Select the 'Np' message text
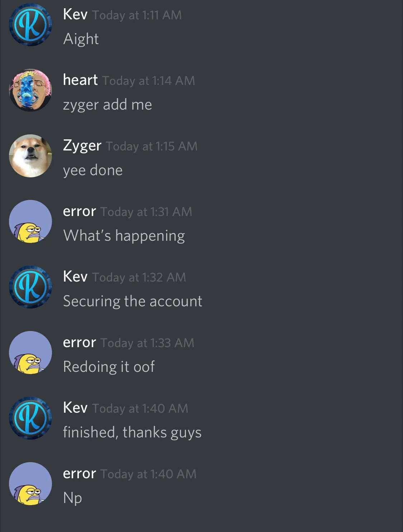The height and width of the screenshot is (532, 403). click(73, 498)
